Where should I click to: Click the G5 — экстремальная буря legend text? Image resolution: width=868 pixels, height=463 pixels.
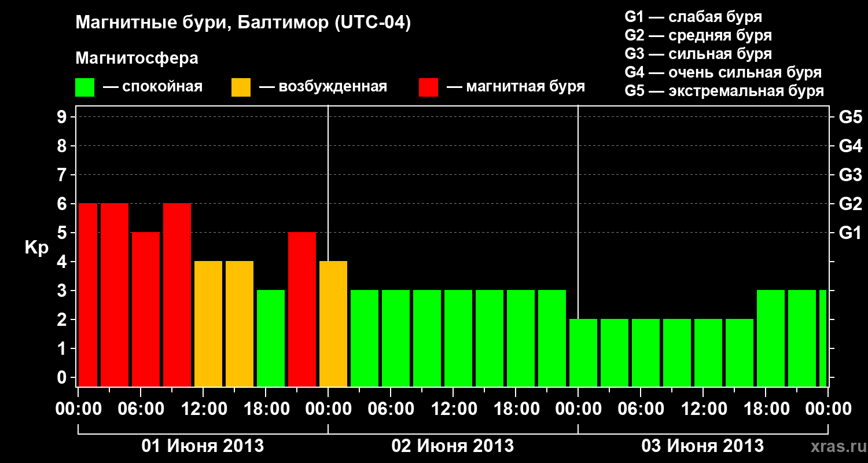click(x=724, y=91)
